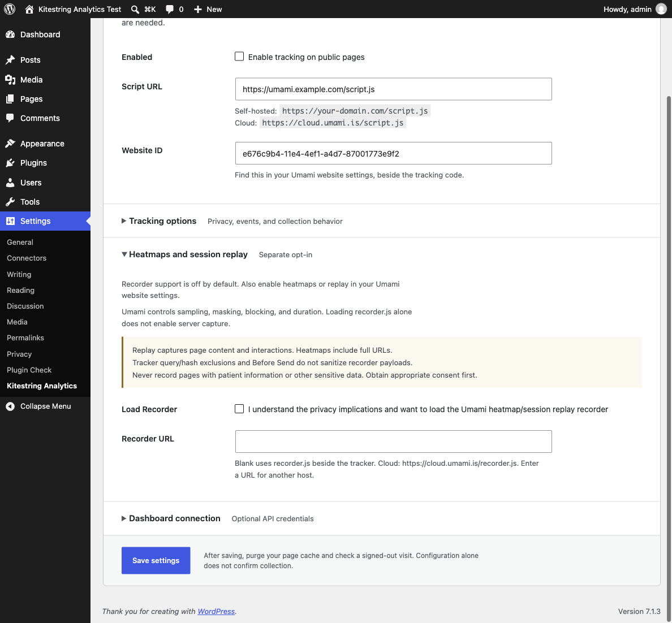672x623 pixels.
Task: Click Collapse Menu label
Action: [x=46, y=406]
